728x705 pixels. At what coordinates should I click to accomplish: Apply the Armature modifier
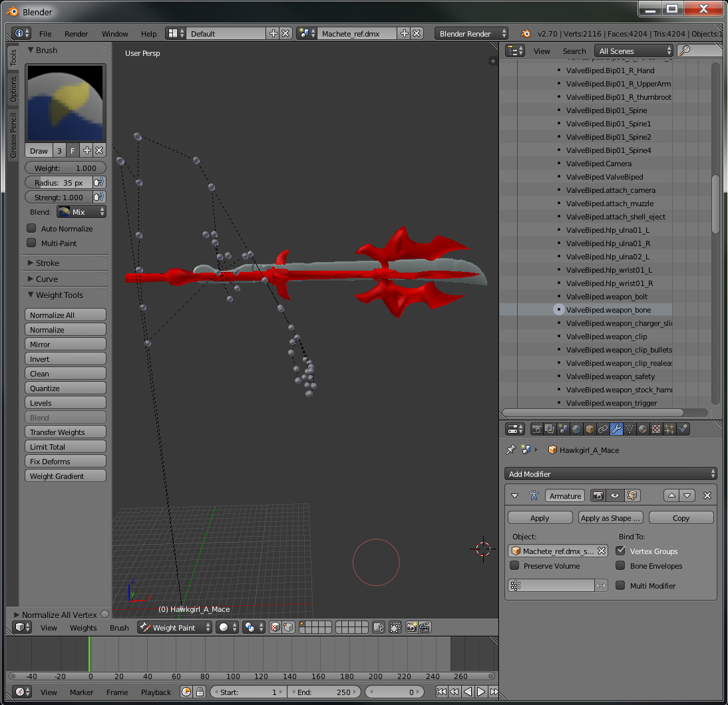pos(540,518)
